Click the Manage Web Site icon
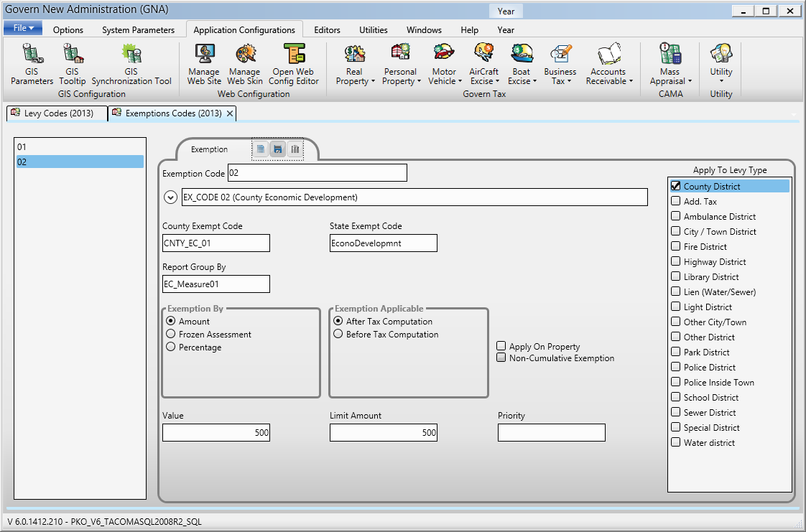 [x=204, y=64]
